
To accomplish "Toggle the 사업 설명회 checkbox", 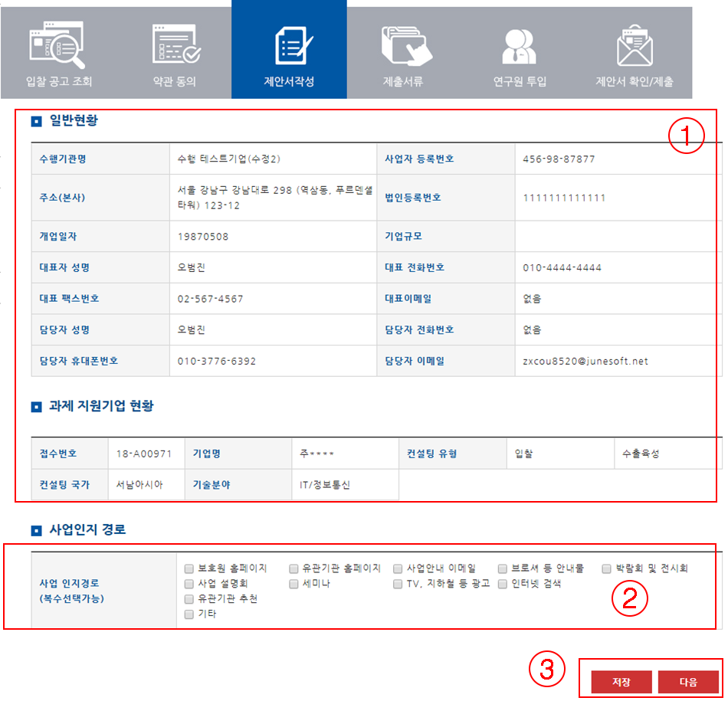I will click(x=189, y=584).
